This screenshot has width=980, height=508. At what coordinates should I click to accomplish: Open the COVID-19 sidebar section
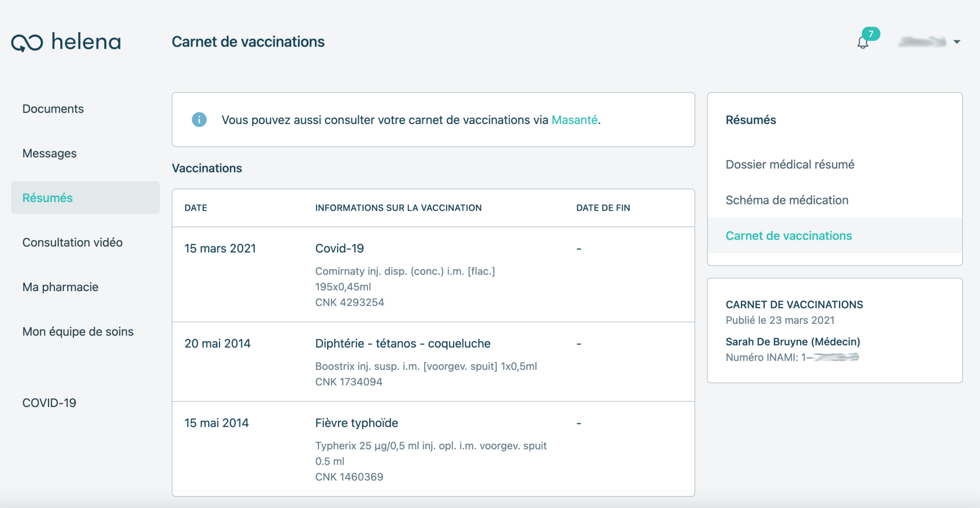[x=50, y=402]
